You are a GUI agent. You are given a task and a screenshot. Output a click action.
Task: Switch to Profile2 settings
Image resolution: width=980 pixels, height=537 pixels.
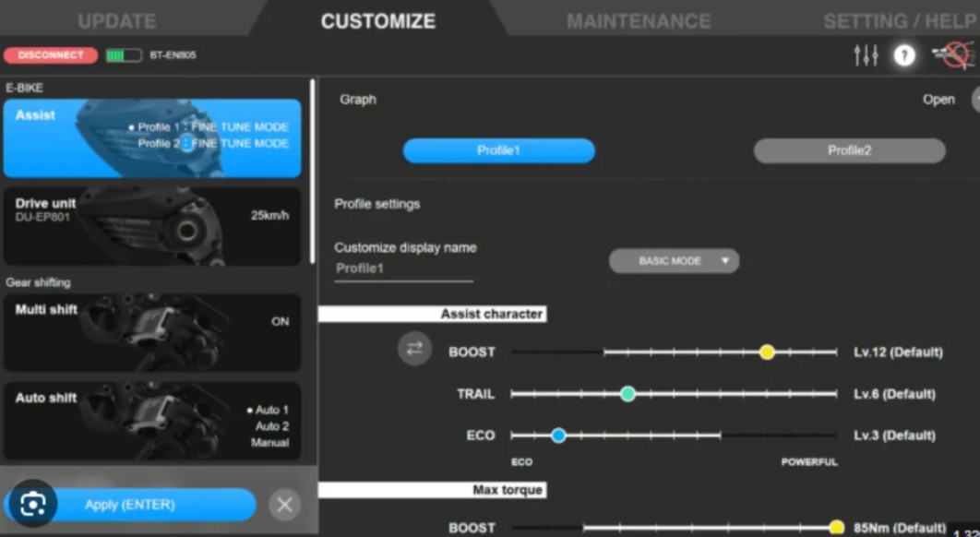click(x=849, y=150)
